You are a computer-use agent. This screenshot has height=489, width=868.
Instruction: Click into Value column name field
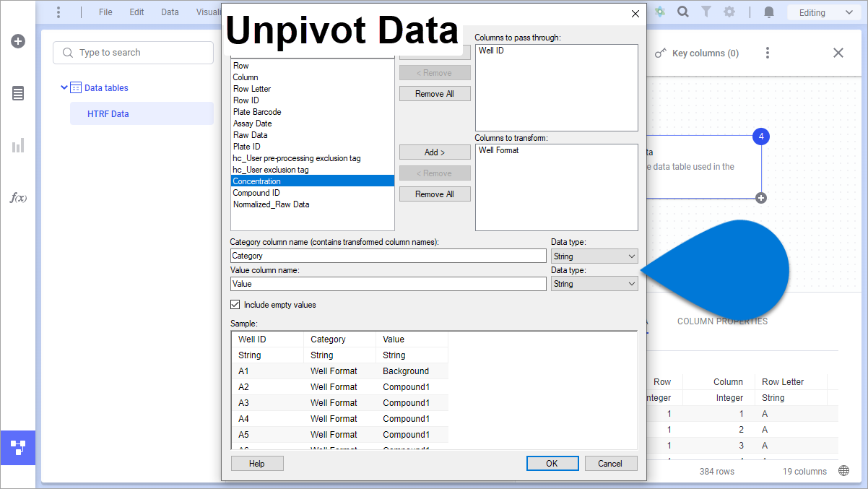coord(389,284)
